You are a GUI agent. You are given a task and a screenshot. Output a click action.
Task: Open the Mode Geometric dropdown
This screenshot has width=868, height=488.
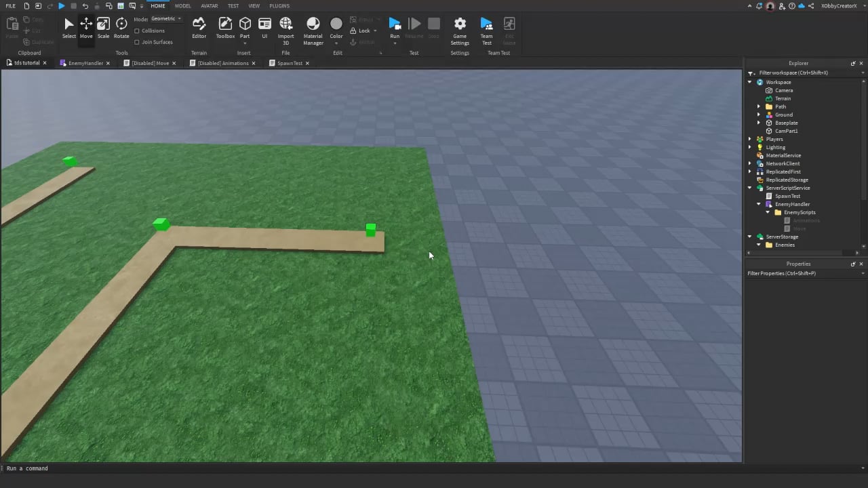166,19
